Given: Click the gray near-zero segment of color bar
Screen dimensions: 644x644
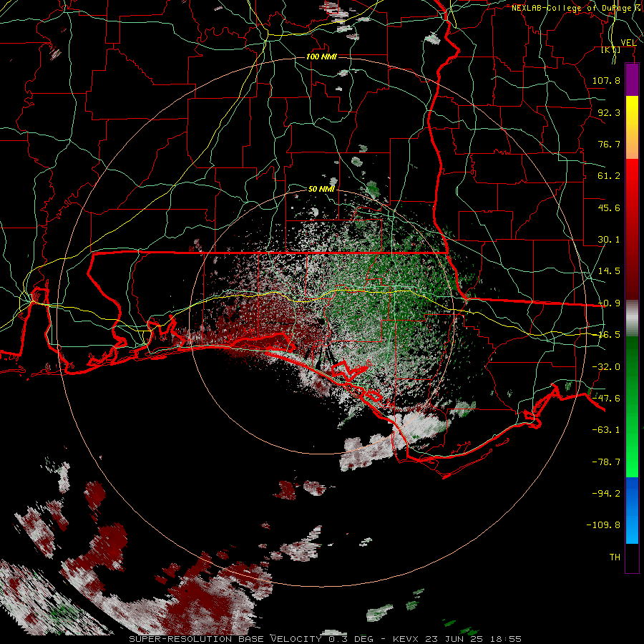Looking at the screenshot, I should pyautogui.click(x=632, y=318).
